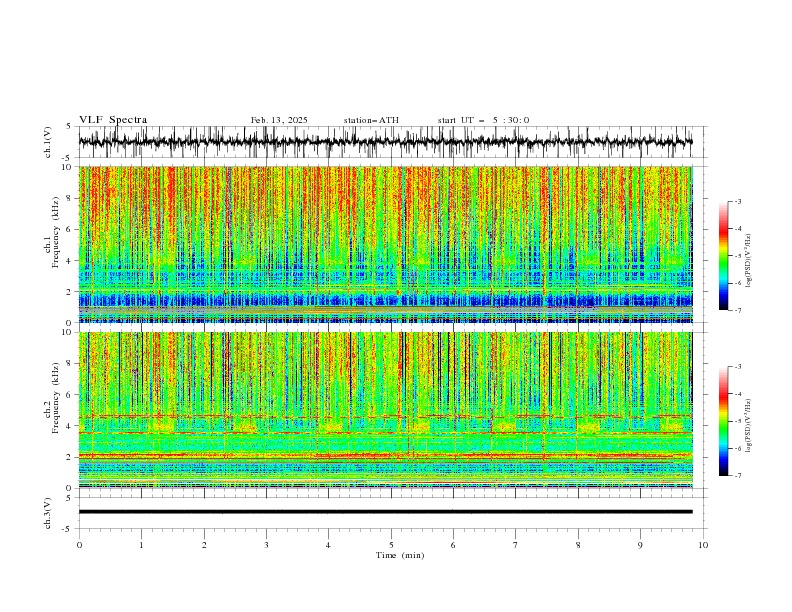This screenshot has width=792, height=612.
Task: Click the upper log(PSD) colorbar label
Action: (749, 261)
